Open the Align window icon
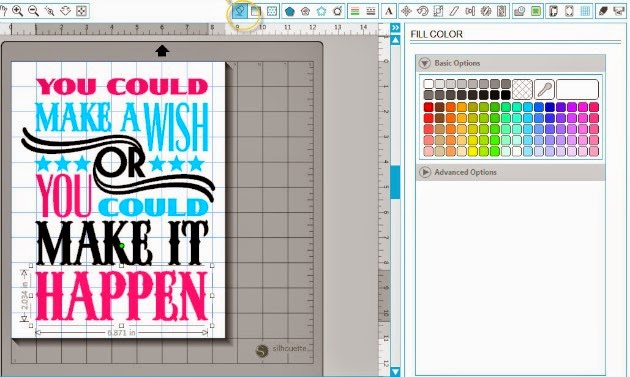The image size is (630, 377). pyautogui.click(x=470, y=11)
